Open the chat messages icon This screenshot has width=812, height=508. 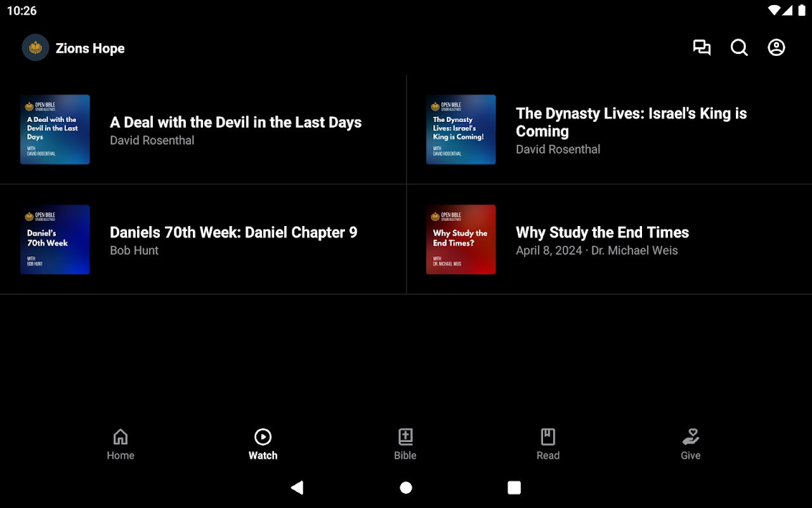[x=702, y=48]
